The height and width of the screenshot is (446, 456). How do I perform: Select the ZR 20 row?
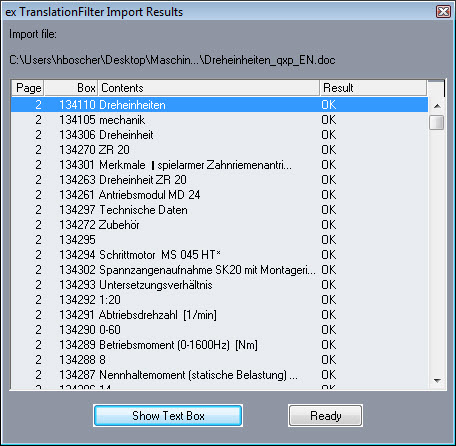[x=219, y=150]
